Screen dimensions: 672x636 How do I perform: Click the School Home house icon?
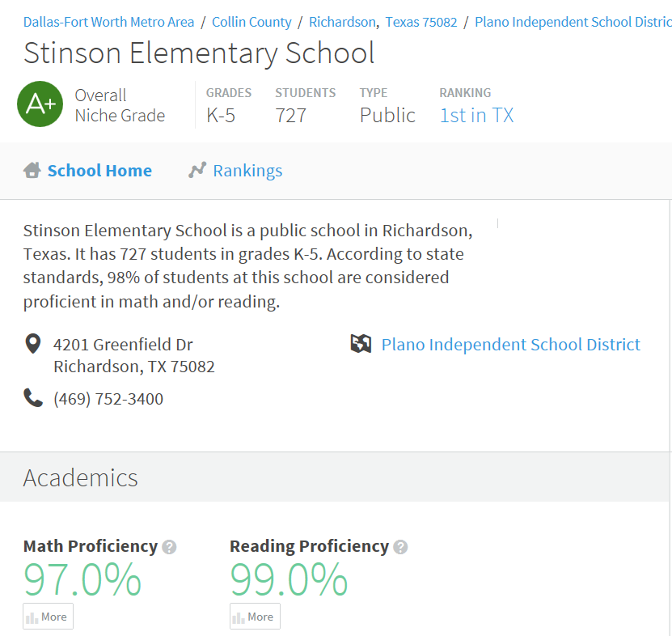(x=32, y=170)
